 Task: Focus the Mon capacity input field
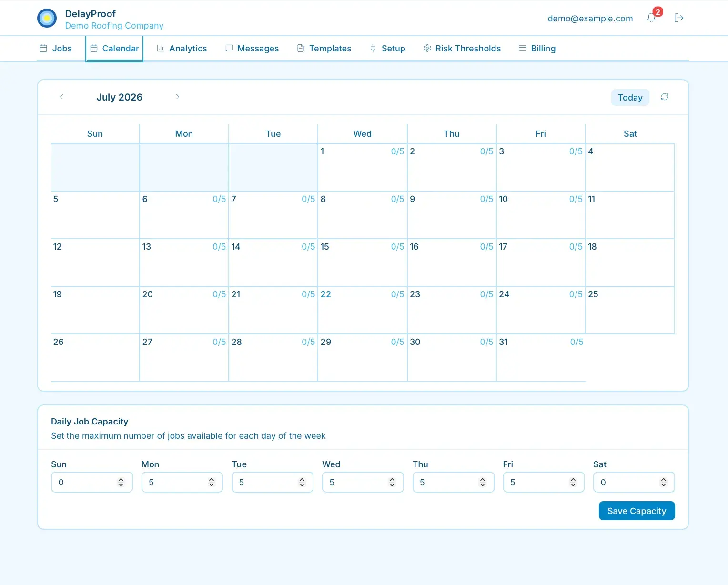click(x=182, y=482)
